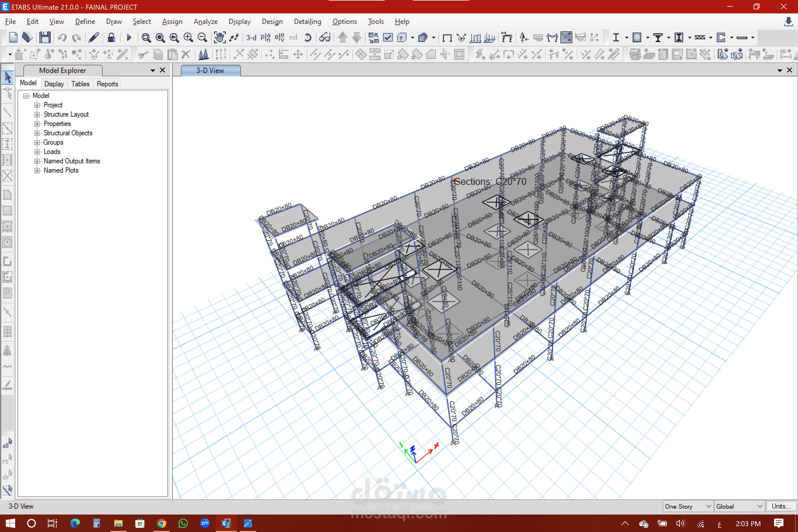This screenshot has width=798, height=532.
Task: Open the Define menu
Action: pos(85,21)
